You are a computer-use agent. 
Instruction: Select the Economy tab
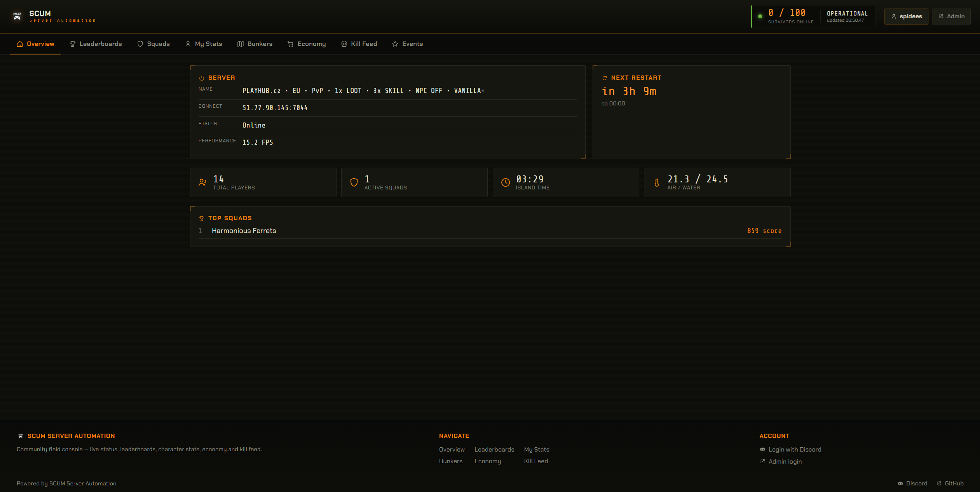[x=307, y=44]
